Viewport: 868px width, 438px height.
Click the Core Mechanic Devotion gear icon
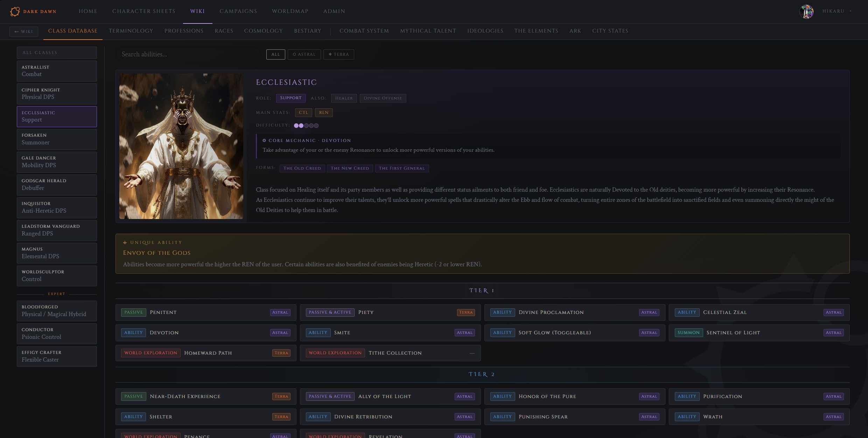coord(264,141)
